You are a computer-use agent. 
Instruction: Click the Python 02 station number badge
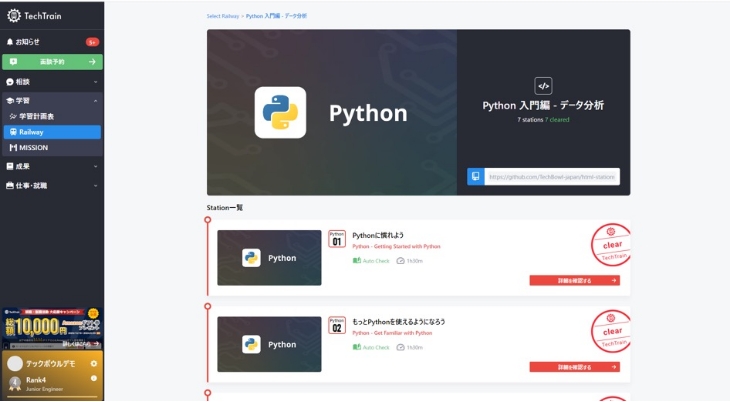pyautogui.click(x=337, y=325)
